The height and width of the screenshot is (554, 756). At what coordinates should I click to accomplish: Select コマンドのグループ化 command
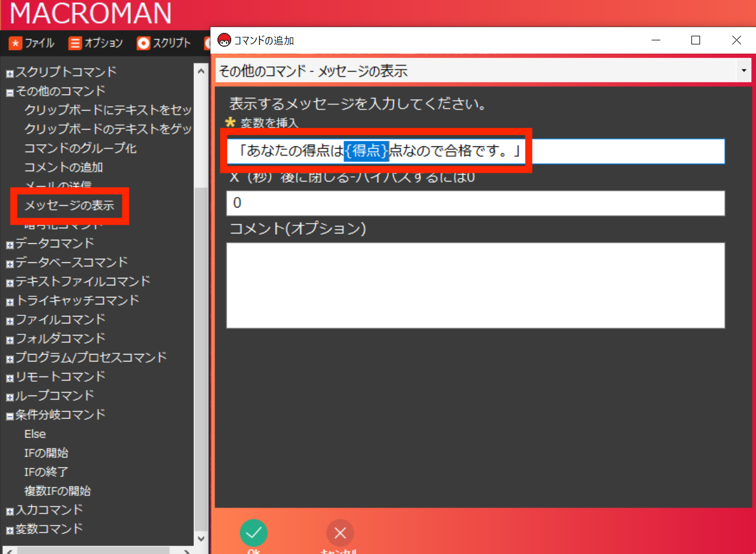click(x=80, y=148)
